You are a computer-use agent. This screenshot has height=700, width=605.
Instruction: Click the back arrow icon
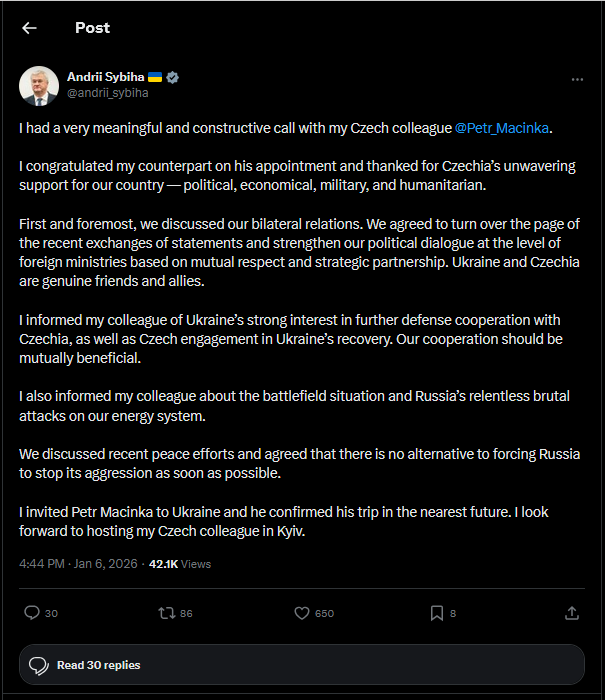point(29,28)
